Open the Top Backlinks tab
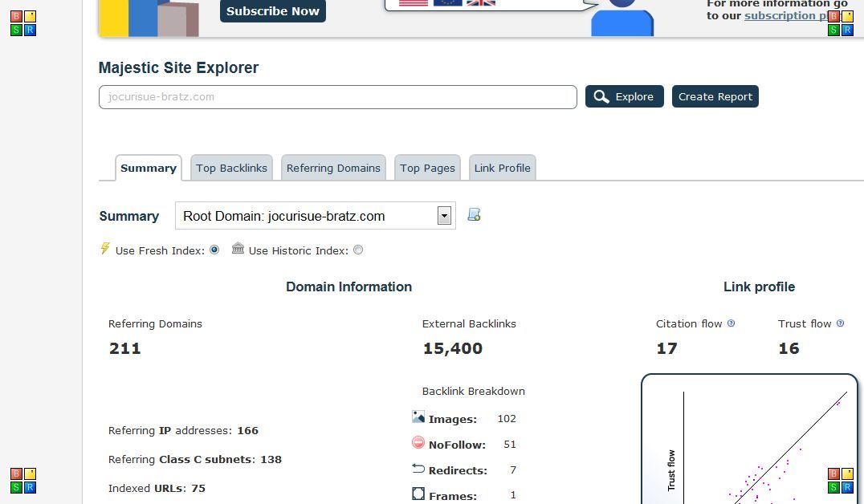This screenshot has width=864, height=504. tap(231, 168)
